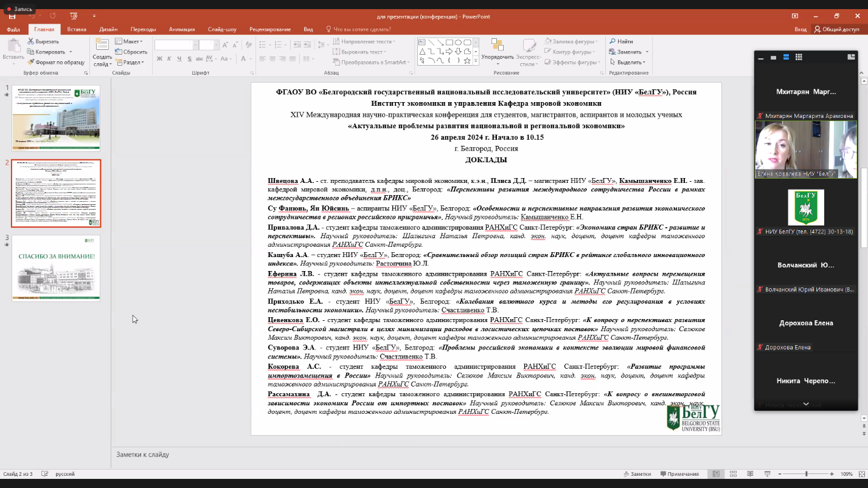868x488 pixels.
Task: Click the zoom slider in status bar
Action: [807, 474]
